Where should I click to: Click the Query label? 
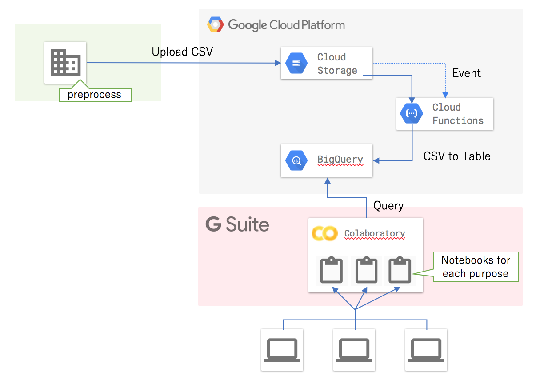click(388, 206)
